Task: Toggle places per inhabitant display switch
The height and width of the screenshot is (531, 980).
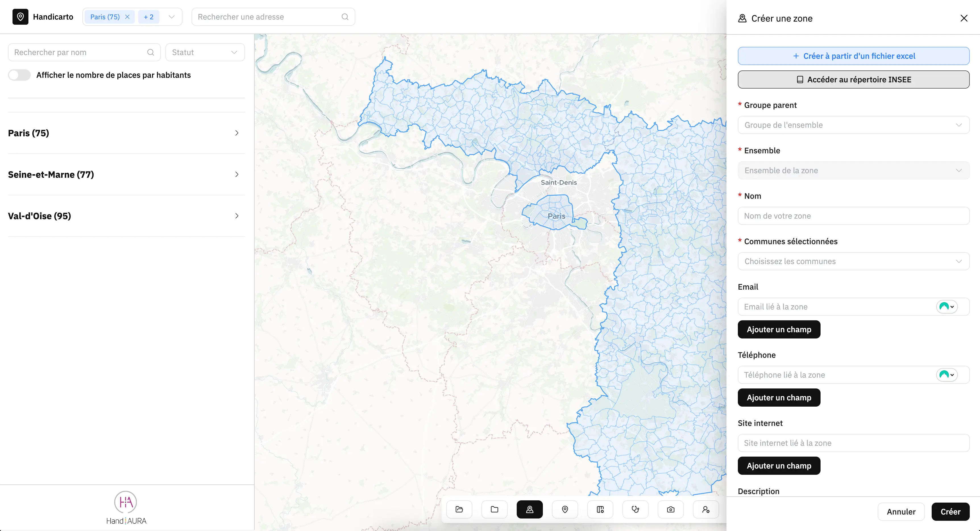Action: point(19,75)
